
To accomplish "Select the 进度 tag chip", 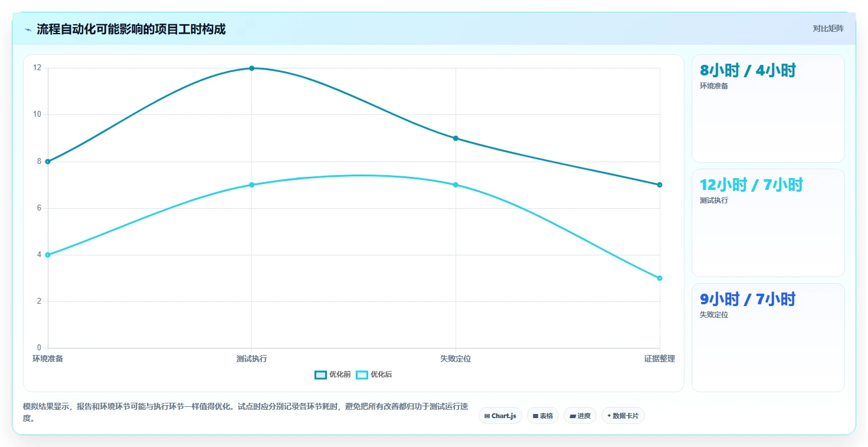I will [580, 416].
